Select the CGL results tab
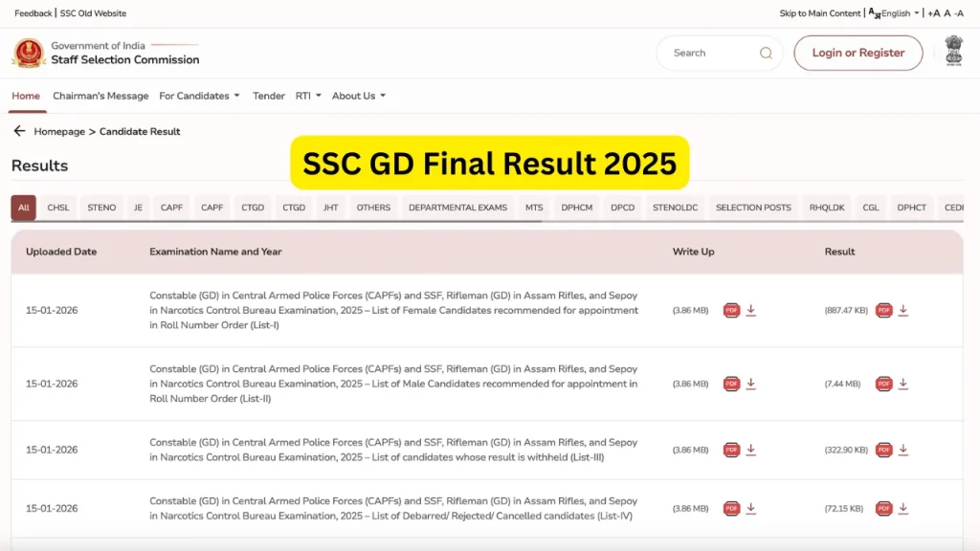This screenshot has height=551, width=980. tap(870, 208)
